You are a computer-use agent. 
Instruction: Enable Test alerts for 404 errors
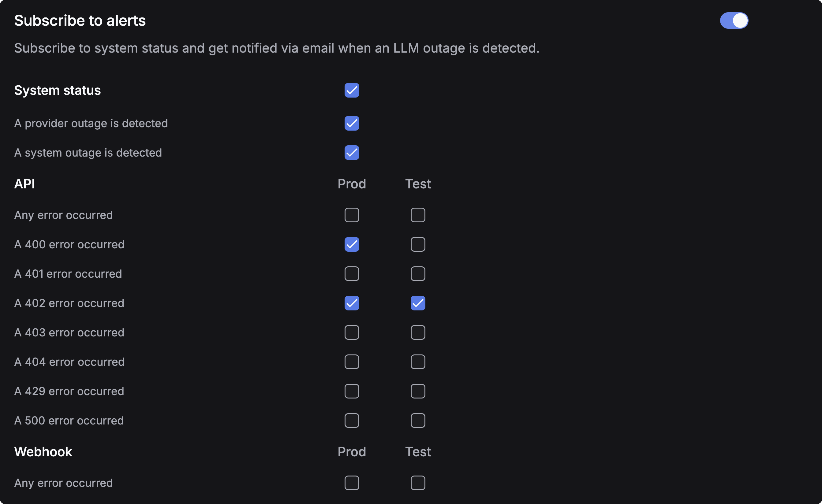point(418,362)
